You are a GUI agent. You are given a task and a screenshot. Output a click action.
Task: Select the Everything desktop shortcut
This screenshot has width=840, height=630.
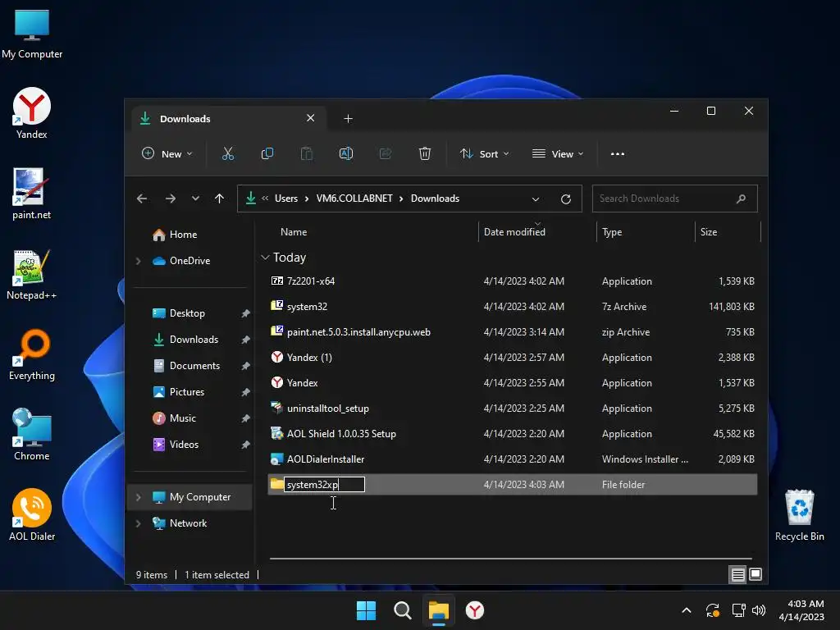coord(32,354)
